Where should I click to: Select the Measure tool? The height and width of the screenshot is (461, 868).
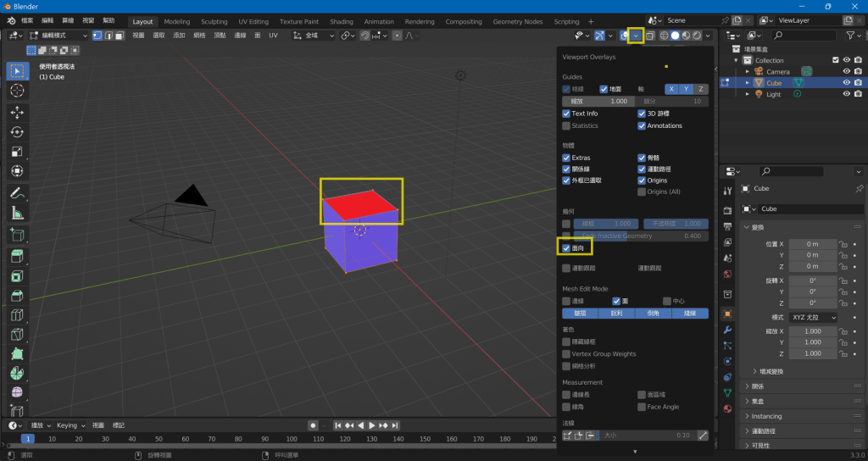[17, 213]
